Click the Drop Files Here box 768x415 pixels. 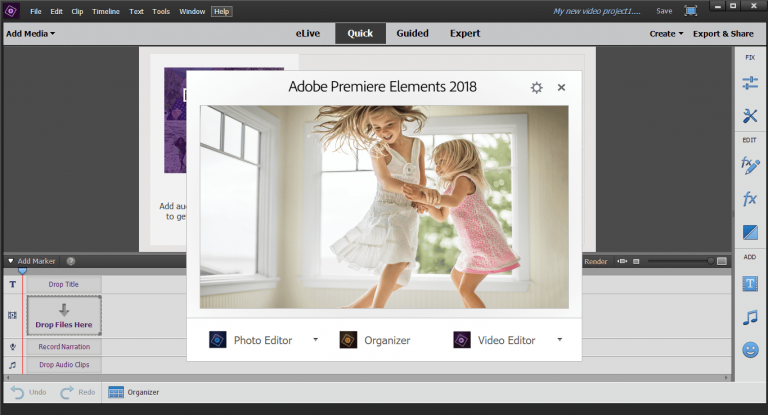[64, 316]
